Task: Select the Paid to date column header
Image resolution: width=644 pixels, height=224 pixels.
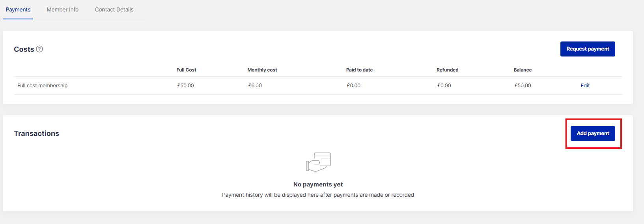Action: (x=359, y=70)
